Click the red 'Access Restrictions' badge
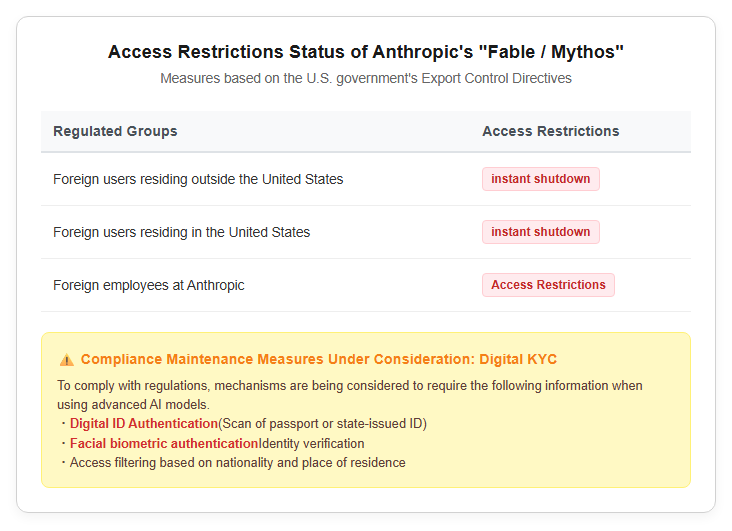732x531 pixels. tap(548, 285)
